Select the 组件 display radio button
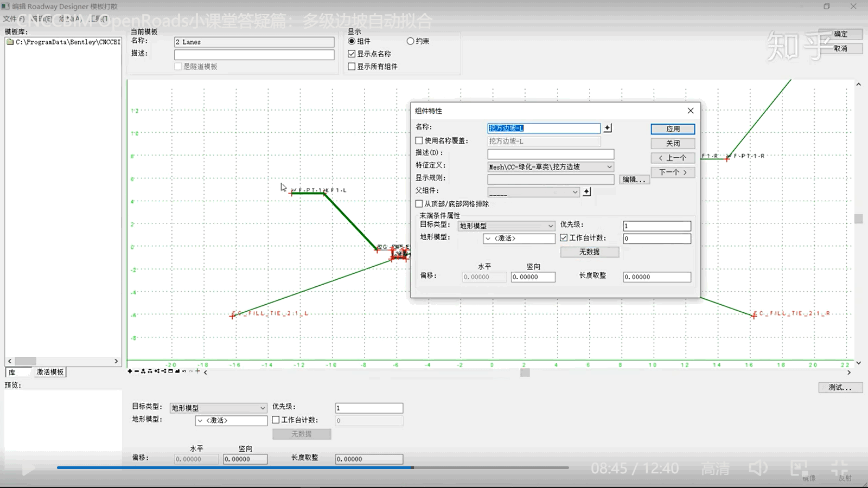This screenshot has width=868, height=488. (x=352, y=41)
